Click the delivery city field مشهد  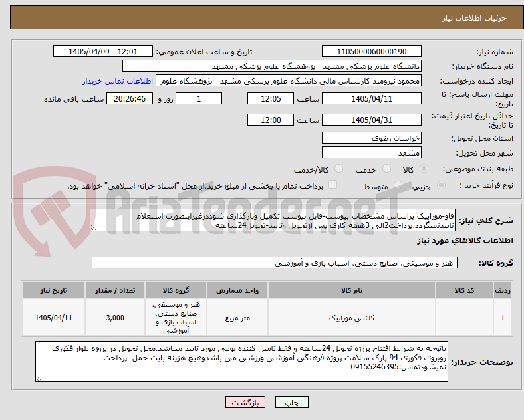click(372, 152)
